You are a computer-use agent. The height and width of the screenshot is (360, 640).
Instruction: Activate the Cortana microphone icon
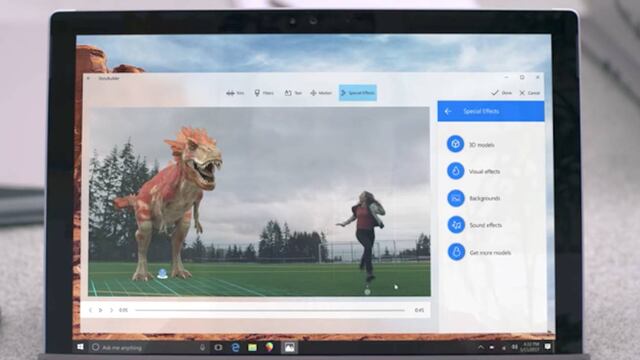tap(202, 347)
